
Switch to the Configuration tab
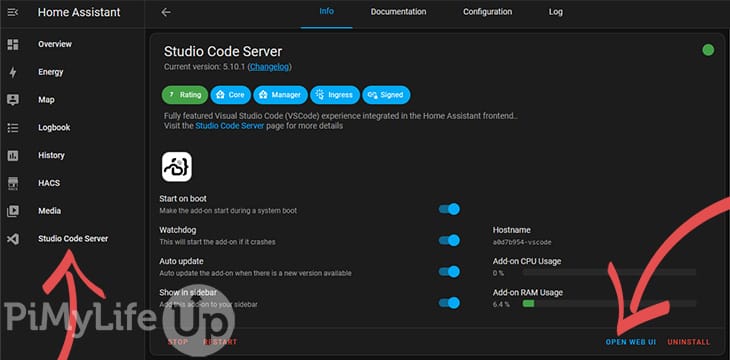[x=487, y=12]
